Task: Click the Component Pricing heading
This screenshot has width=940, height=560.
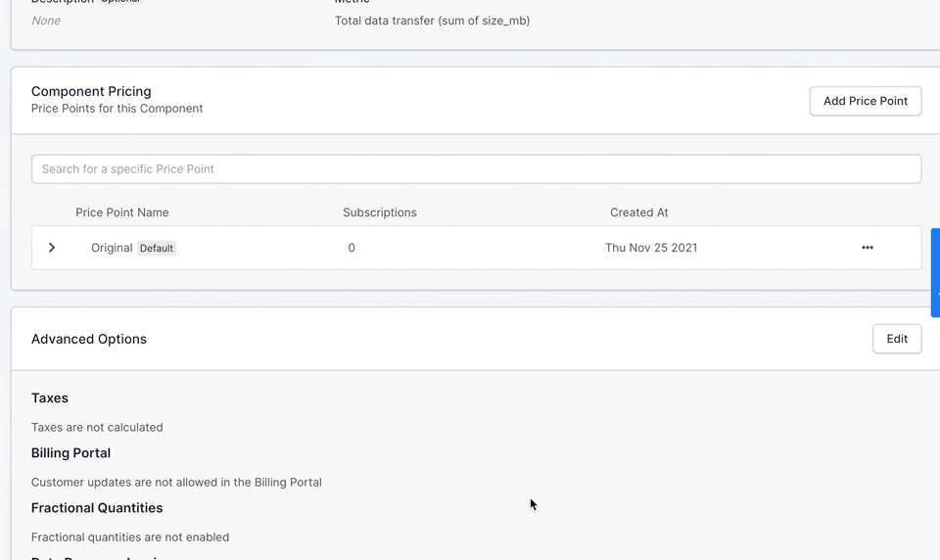Action: click(91, 91)
